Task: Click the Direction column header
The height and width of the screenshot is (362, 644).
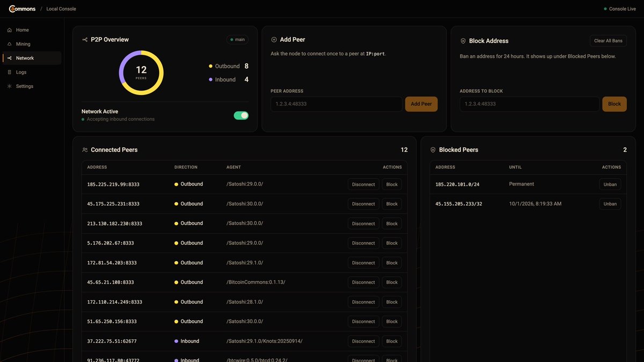Action: click(186, 167)
